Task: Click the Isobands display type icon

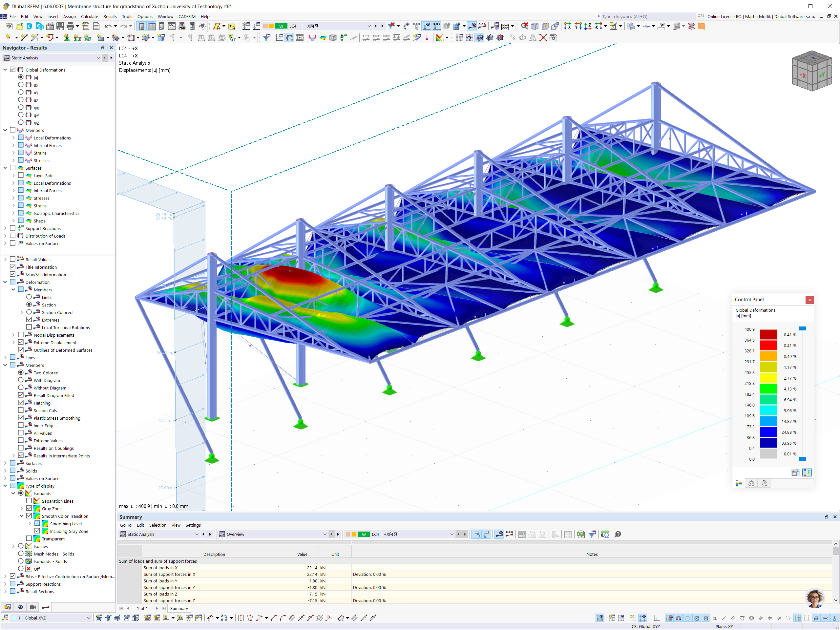Action: [29, 493]
